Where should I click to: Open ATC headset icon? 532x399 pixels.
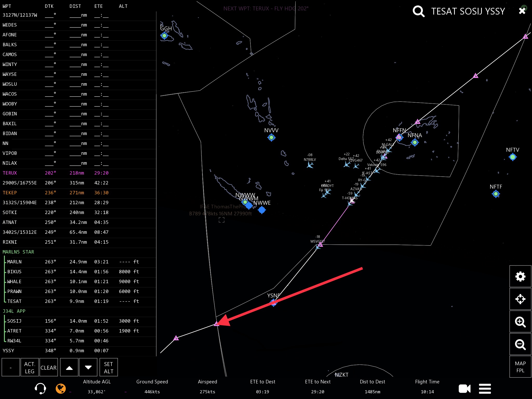tap(40, 389)
